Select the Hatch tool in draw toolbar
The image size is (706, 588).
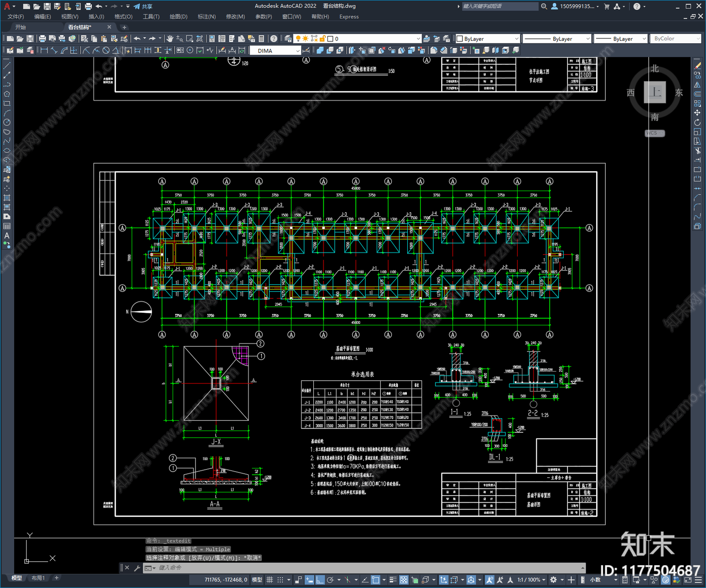[x=7, y=198]
